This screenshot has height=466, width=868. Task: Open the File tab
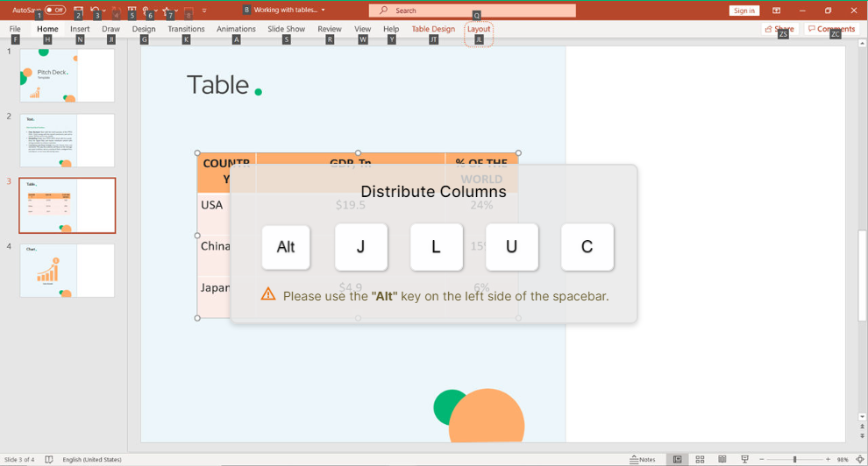[x=15, y=29]
